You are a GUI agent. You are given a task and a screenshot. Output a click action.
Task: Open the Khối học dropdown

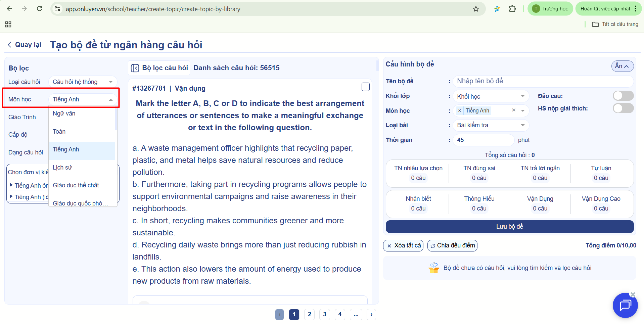tap(491, 97)
